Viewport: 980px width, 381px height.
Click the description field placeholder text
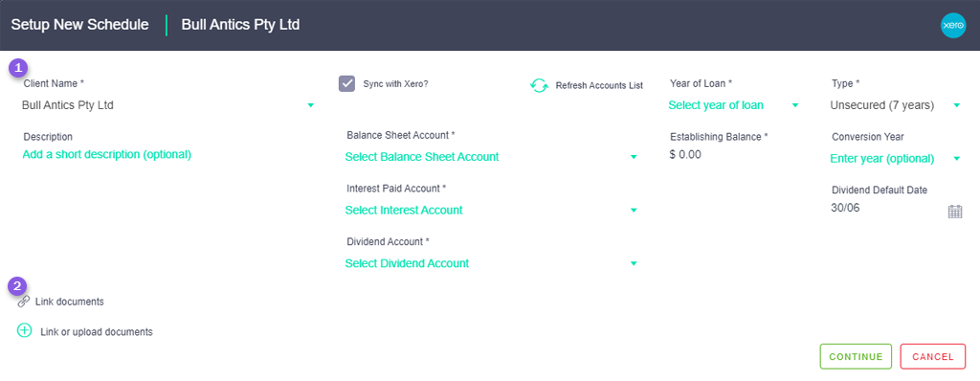coord(107,154)
